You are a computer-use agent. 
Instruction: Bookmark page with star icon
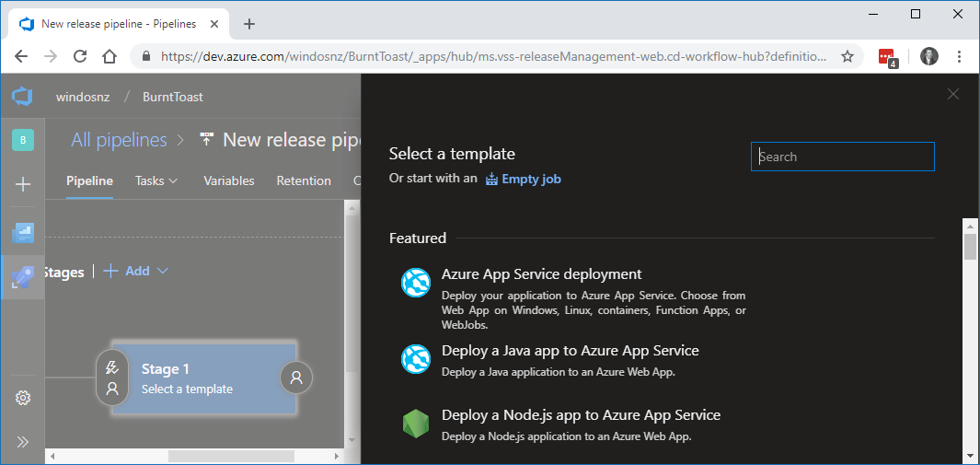point(847,56)
